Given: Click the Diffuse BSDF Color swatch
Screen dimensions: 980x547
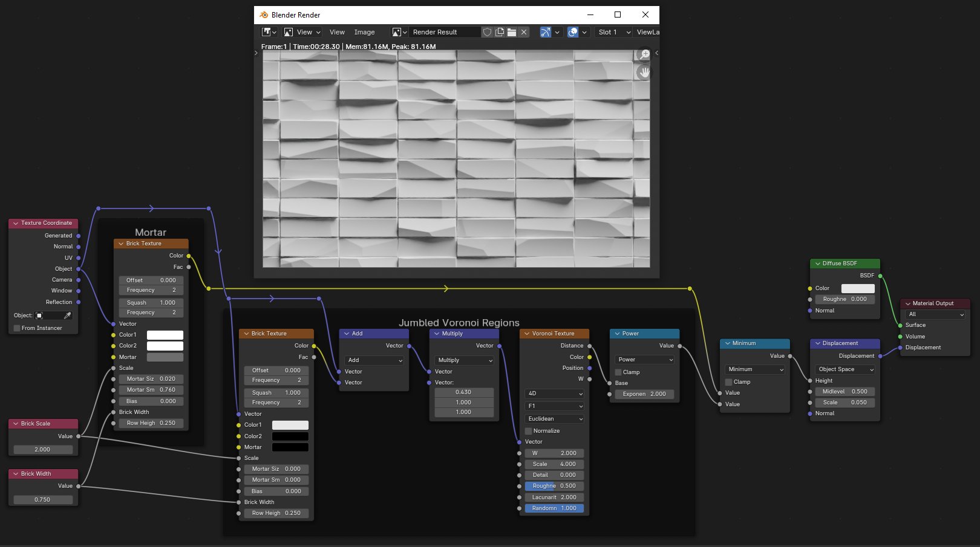Looking at the screenshot, I should click(x=858, y=288).
